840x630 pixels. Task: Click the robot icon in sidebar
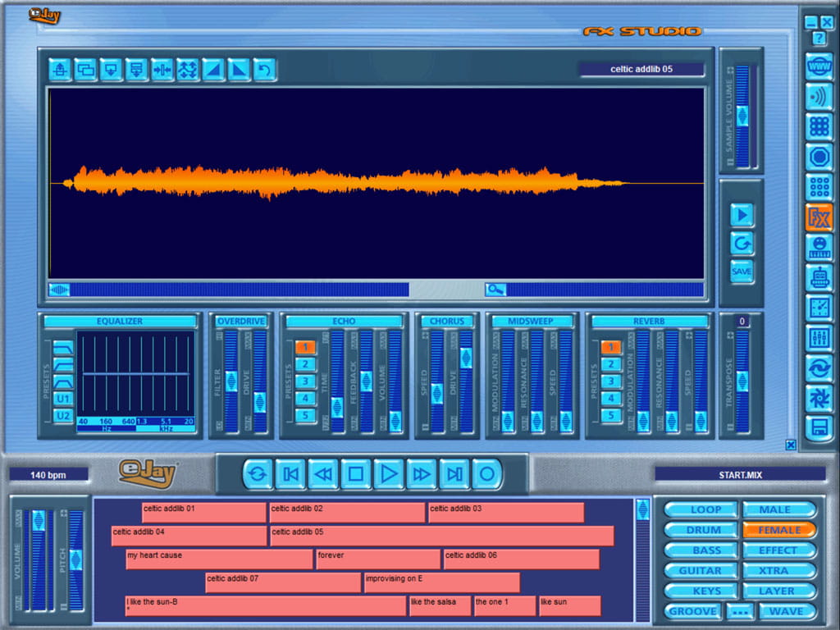click(819, 277)
